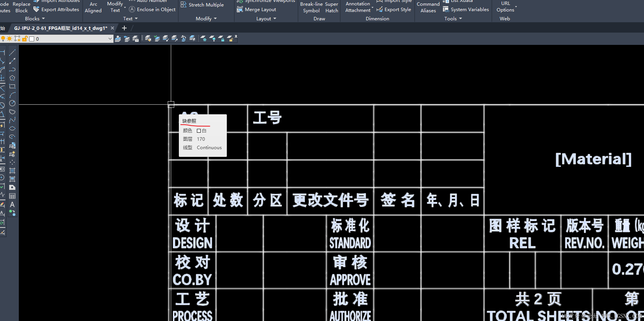Image resolution: width=644 pixels, height=321 pixels.
Task: Open the layer list dropdown
Action: point(110,39)
